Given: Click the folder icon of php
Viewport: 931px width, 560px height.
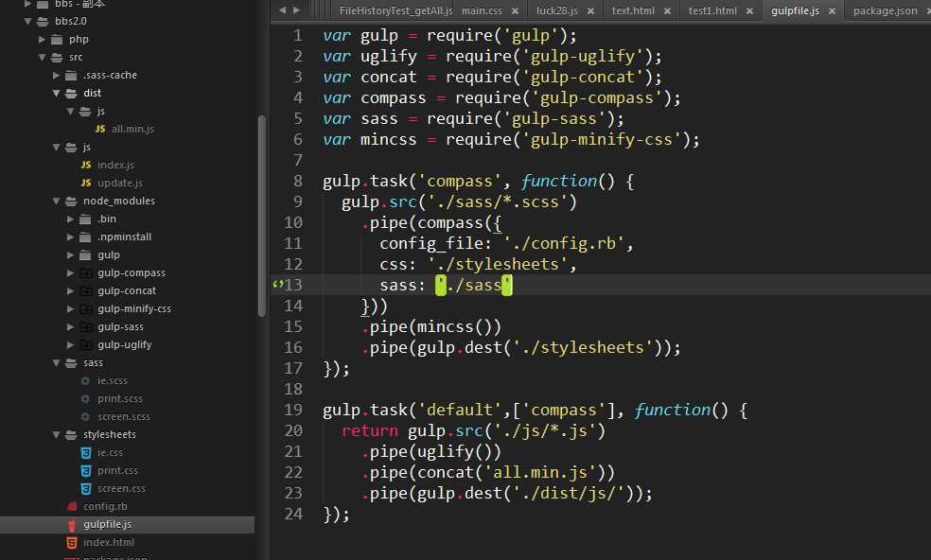Looking at the screenshot, I should pyautogui.click(x=57, y=39).
